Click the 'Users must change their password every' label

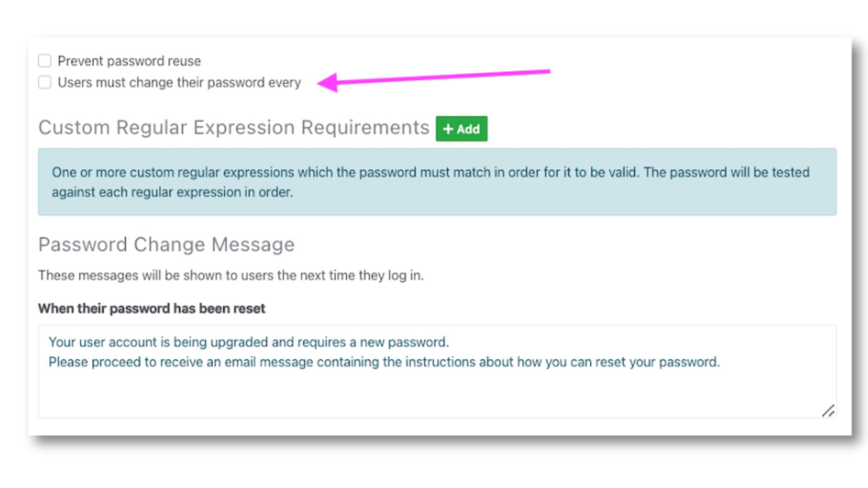(x=179, y=83)
